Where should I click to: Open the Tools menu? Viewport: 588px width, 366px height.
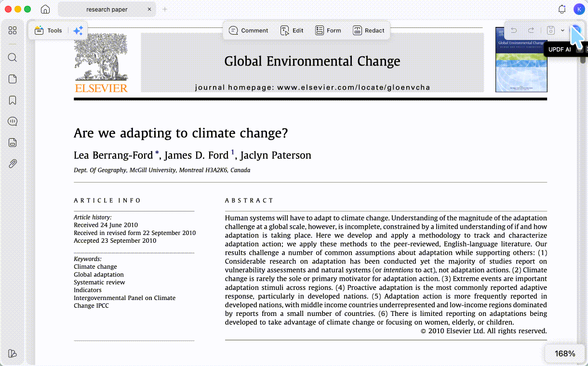[48, 30]
